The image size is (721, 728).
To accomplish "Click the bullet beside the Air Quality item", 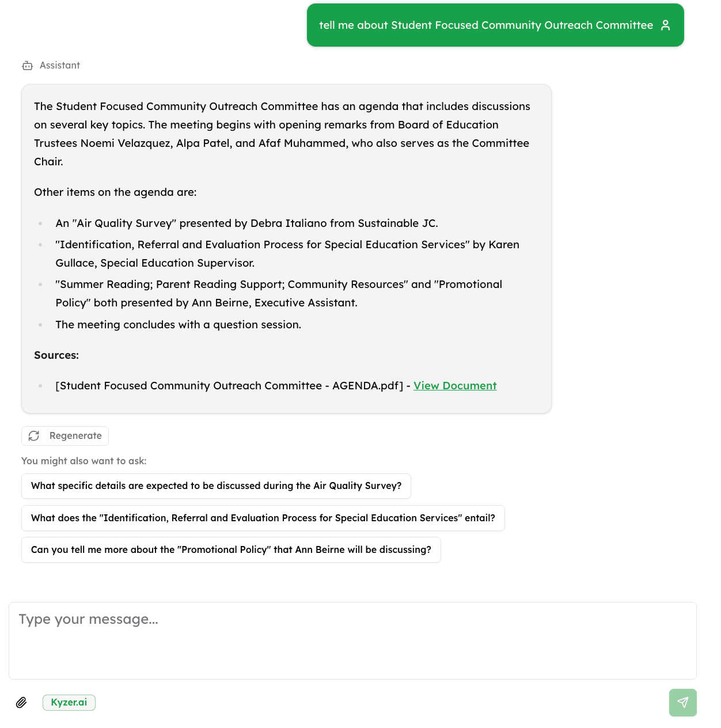I will 40,223.
